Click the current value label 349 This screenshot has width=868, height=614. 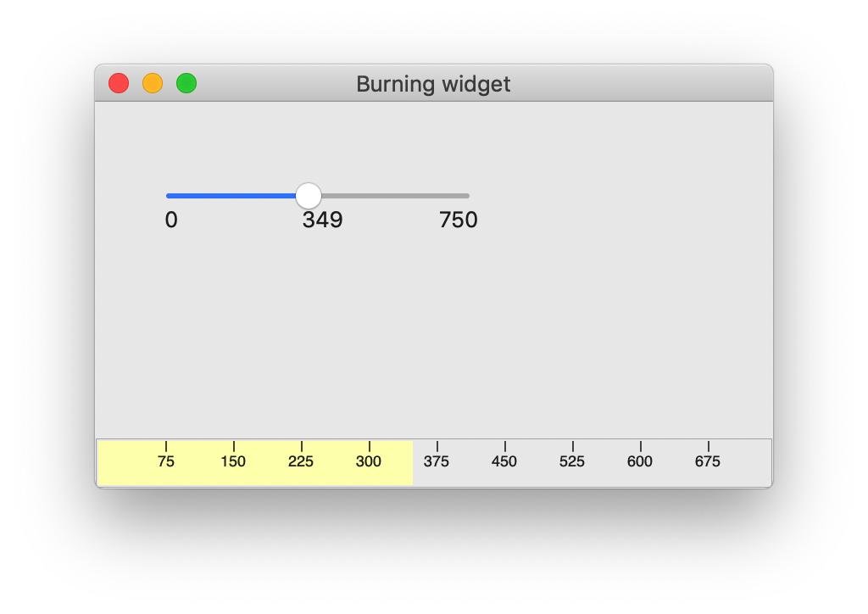tap(322, 220)
